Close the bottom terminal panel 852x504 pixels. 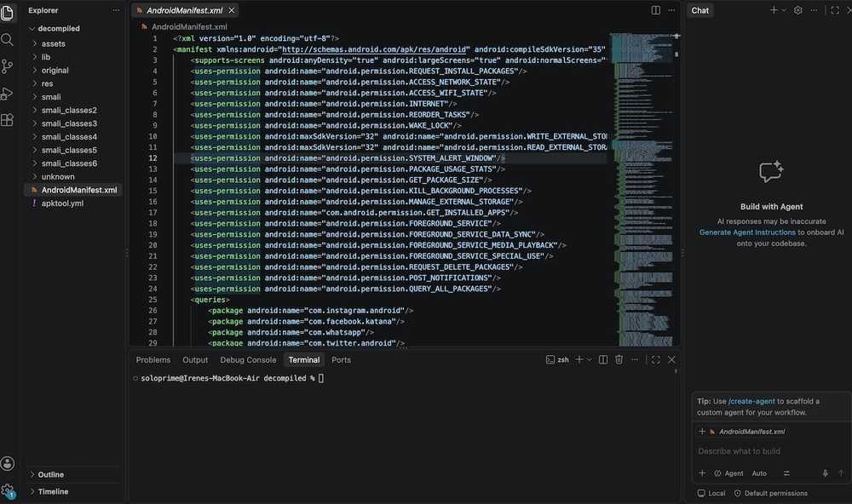point(671,359)
